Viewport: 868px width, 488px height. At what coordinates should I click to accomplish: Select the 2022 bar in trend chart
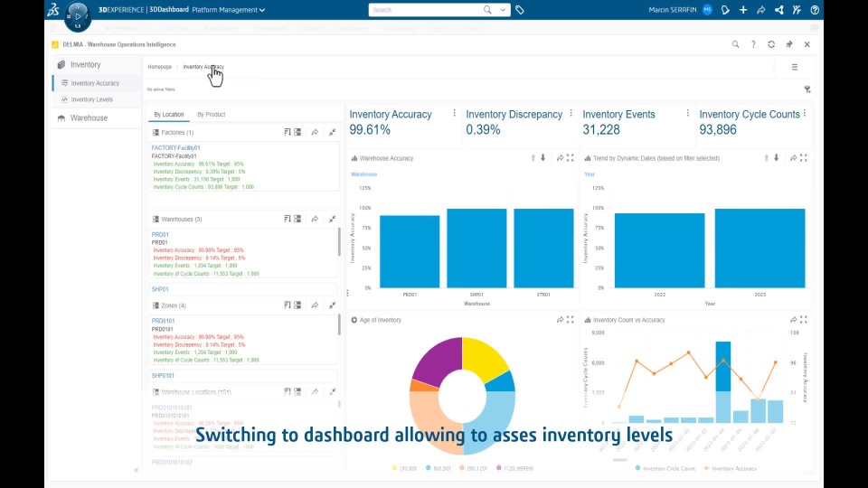(x=660, y=250)
